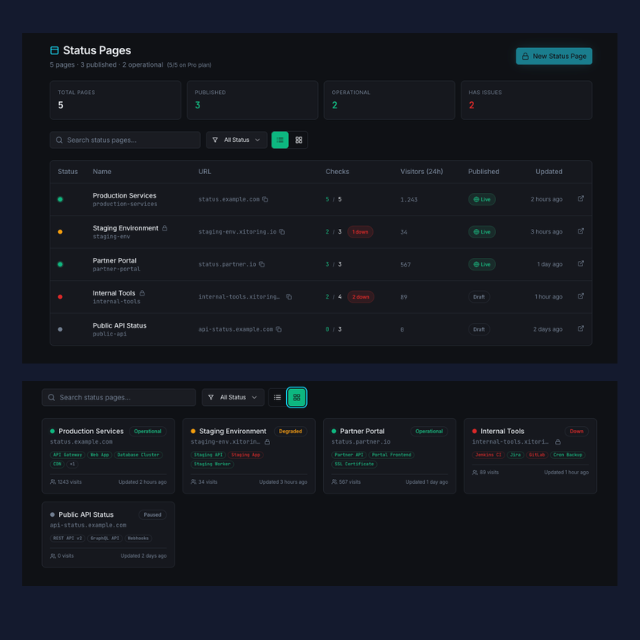This screenshot has height=640, width=640.
Task: Click the Name column header
Action: pos(102,171)
